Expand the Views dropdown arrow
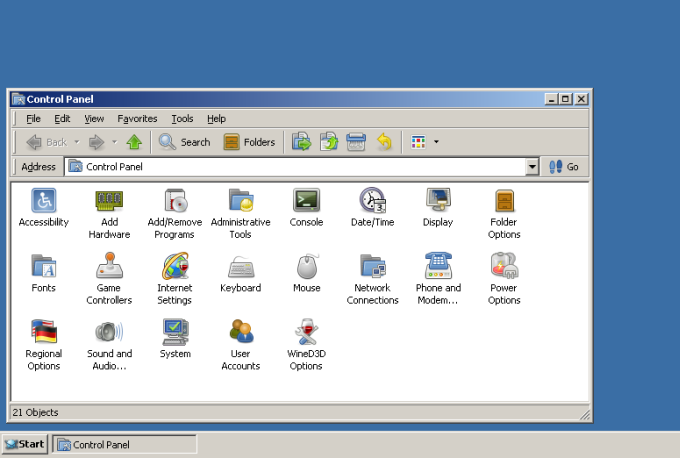 point(436,142)
